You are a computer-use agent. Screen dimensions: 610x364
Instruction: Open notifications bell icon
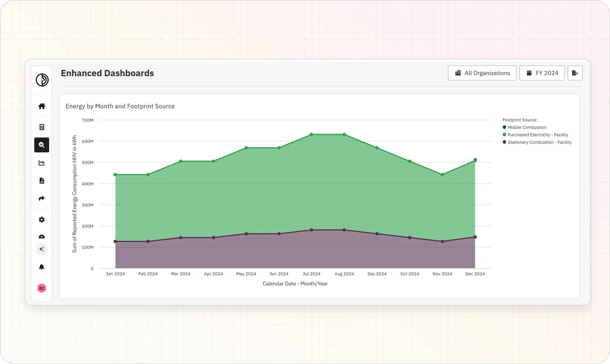[42, 267]
